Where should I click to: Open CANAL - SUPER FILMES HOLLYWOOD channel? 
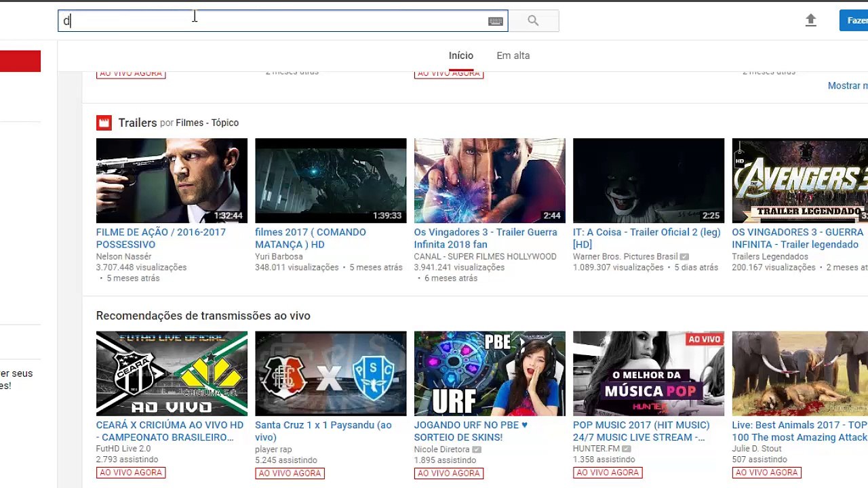coord(486,257)
